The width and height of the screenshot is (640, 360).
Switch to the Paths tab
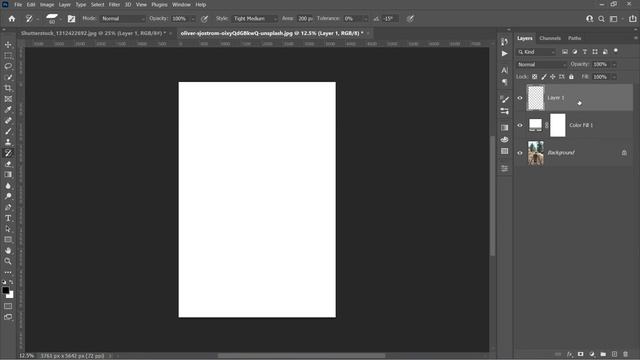[574, 38]
